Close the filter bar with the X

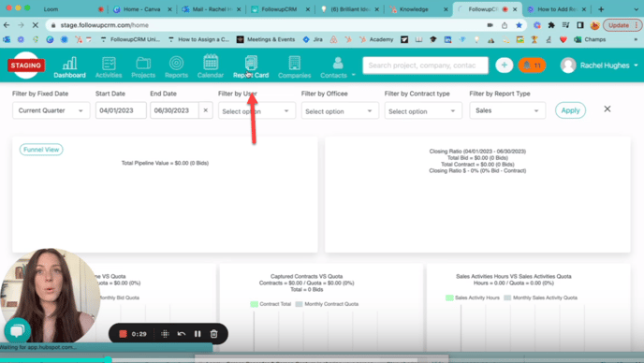coord(607,109)
